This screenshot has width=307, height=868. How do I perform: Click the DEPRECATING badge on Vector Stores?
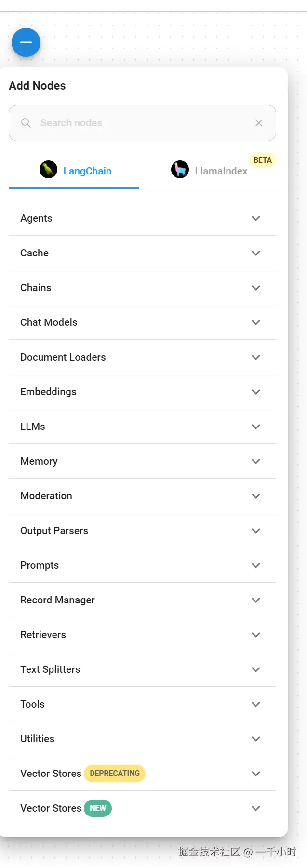coord(115,774)
